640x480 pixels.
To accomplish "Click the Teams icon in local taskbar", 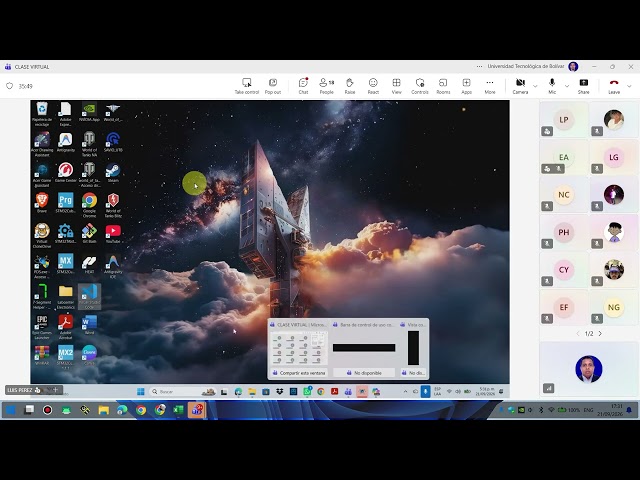I will tap(197, 410).
